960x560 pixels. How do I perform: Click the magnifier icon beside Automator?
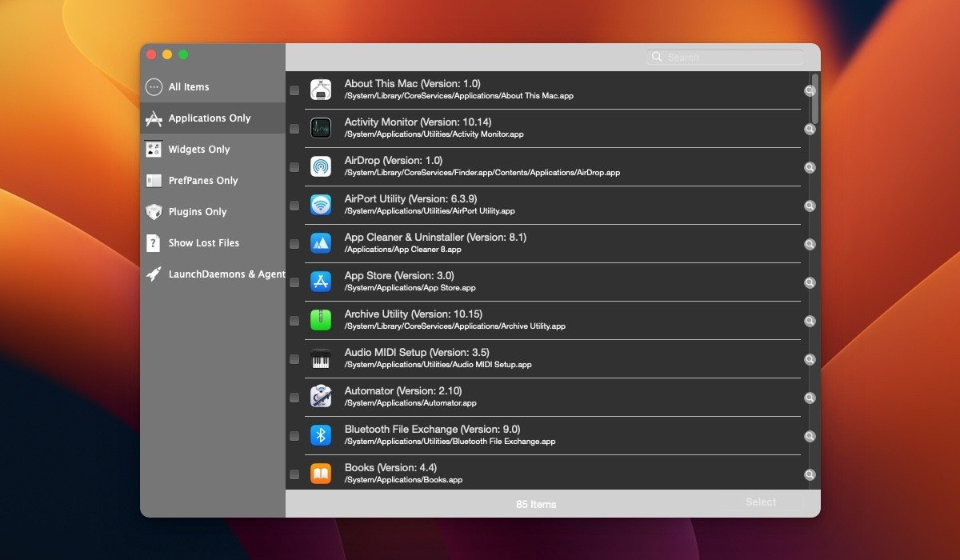(810, 398)
